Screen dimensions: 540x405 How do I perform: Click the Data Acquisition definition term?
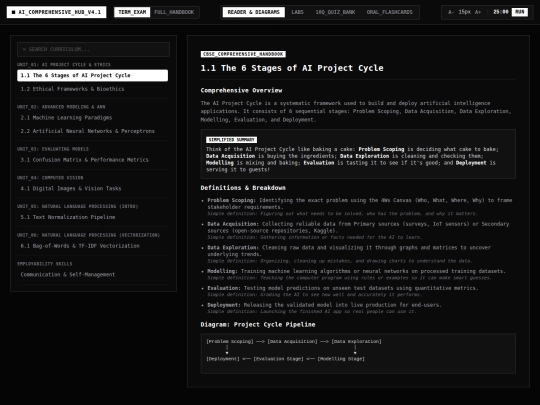pos(233,224)
